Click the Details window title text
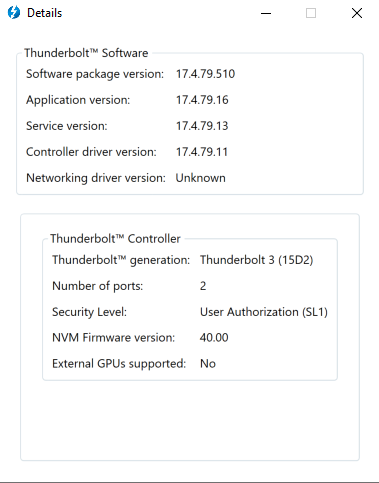This screenshot has height=483, width=379. (x=44, y=13)
